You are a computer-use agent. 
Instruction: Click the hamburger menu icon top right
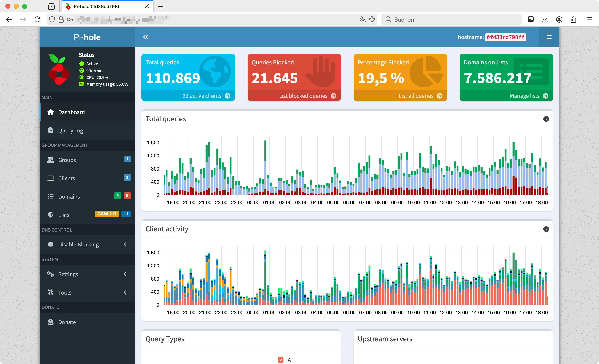(549, 37)
